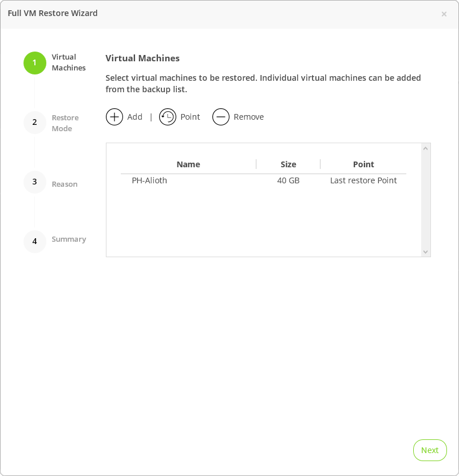Image resolution: width=459 pixels, height=476 pixels.
Task: Select step 1 Virtual Machines circle
Action: [34, 63]
